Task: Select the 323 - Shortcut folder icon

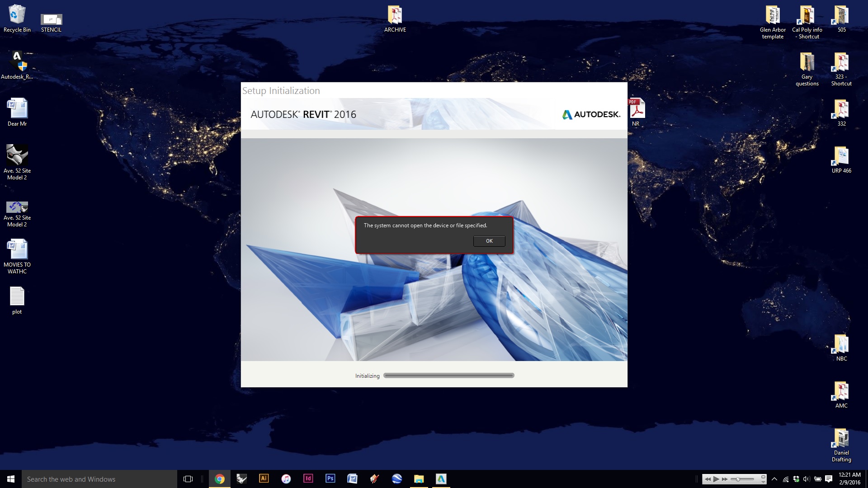Action: (x=841, y=69)
